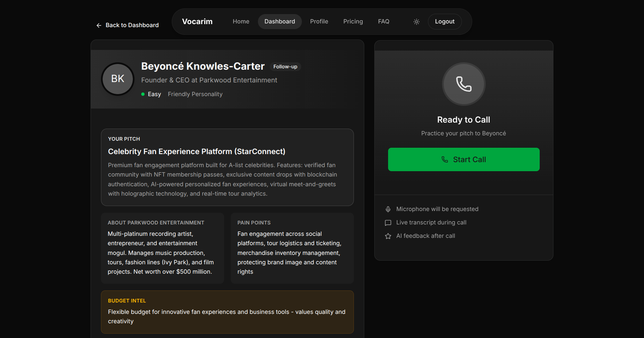Click the 'PAIN POINTS' heading
This screenshot has height=338, width=644.
pos(254,223)
